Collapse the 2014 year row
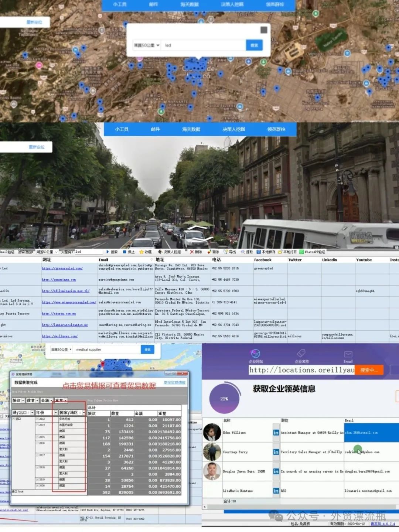Viewport: 399px width, 532px height. tap(37, 425)
